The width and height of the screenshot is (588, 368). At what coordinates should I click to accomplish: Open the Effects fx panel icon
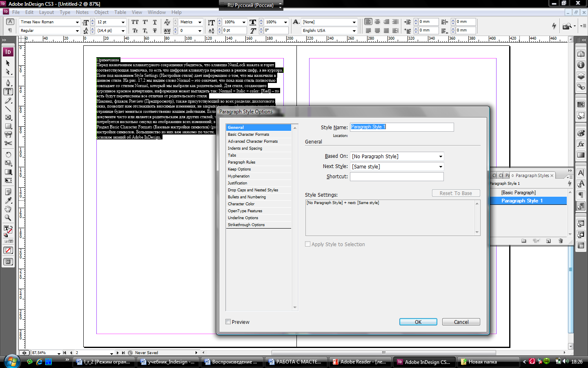point(581,144)
